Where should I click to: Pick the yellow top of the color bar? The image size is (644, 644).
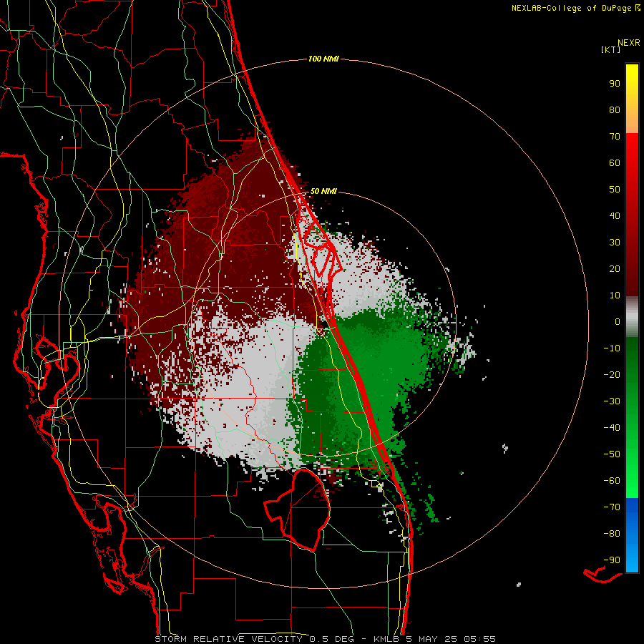(x=632, y=78)
